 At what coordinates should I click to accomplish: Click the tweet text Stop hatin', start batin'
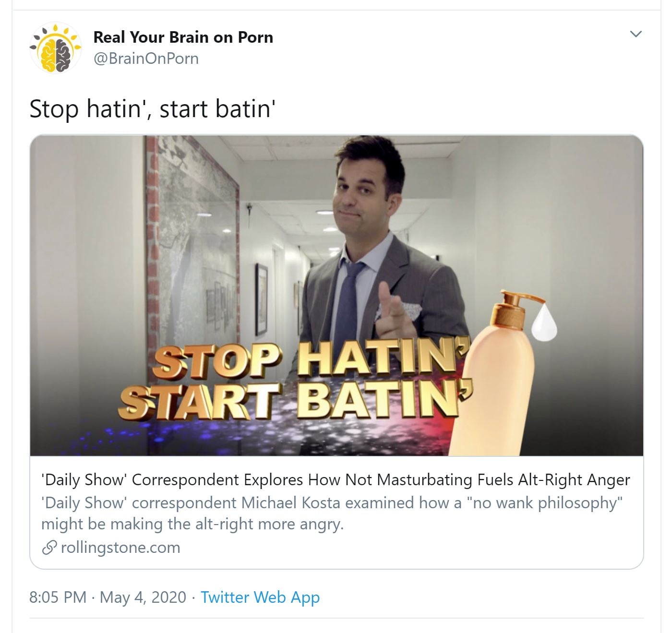coord(152,108)
